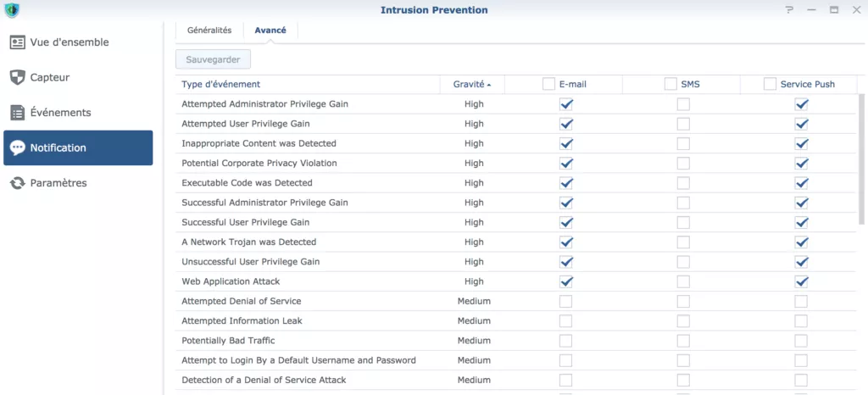This screenshot has width=868, height=395.
Task: Select the 'Executable Code was Detected' text
Action: coord(247,183)
